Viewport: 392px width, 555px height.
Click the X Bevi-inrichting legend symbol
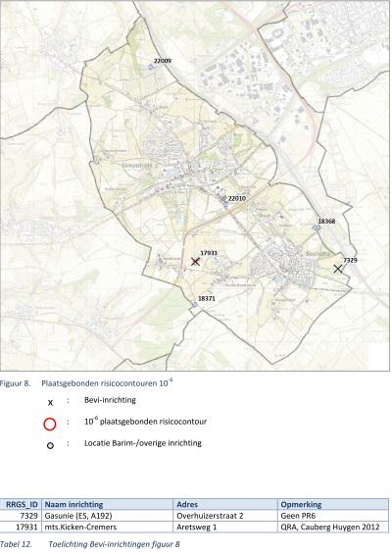[50, 403]
